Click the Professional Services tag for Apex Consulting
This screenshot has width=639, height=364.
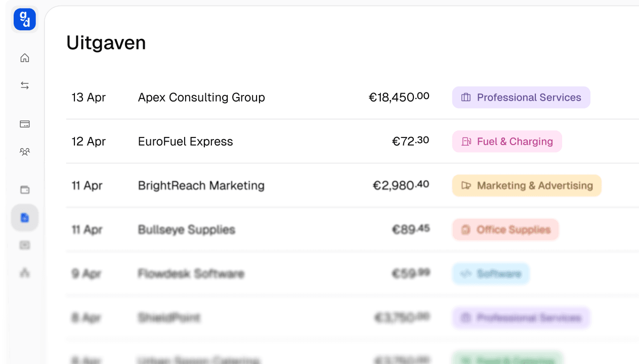[x=521, y=98]
